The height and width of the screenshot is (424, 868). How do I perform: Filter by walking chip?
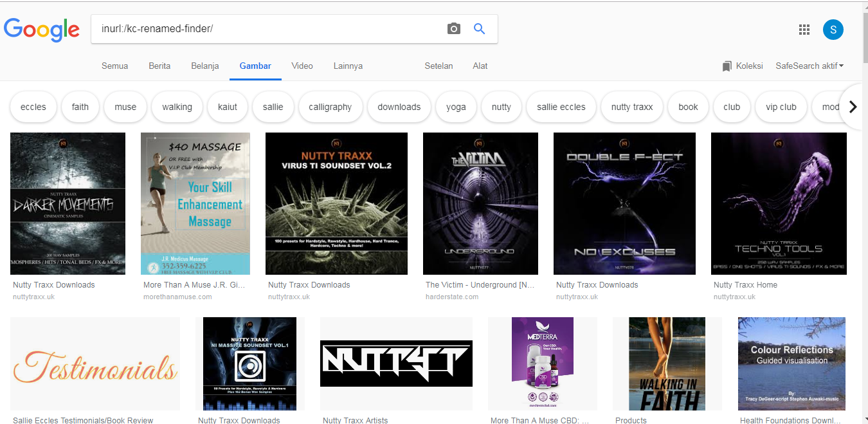(177, 107)
